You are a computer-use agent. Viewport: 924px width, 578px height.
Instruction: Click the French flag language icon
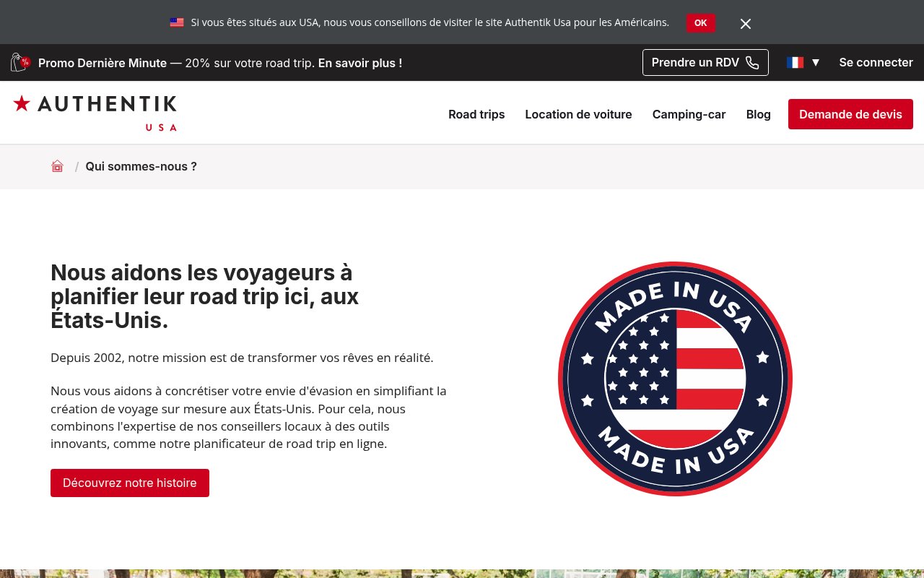tap(796, 63)
